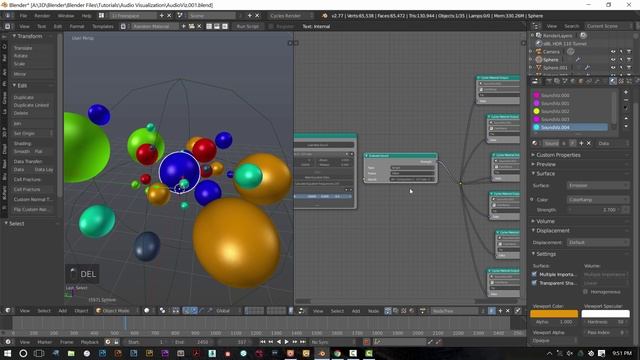Open the Material properties tab icon
640x360 pixels.
(x=613, y=81)
